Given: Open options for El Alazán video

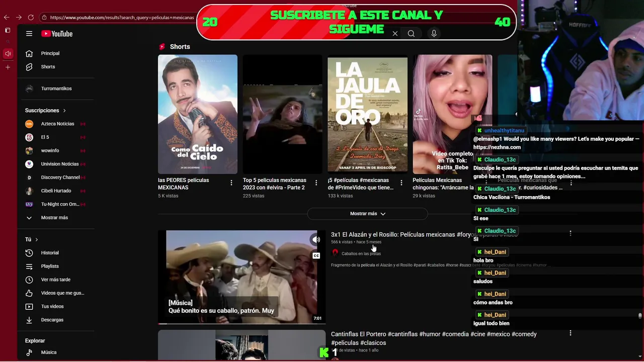Looking at the screenshot, I should [x=570, y=233].
